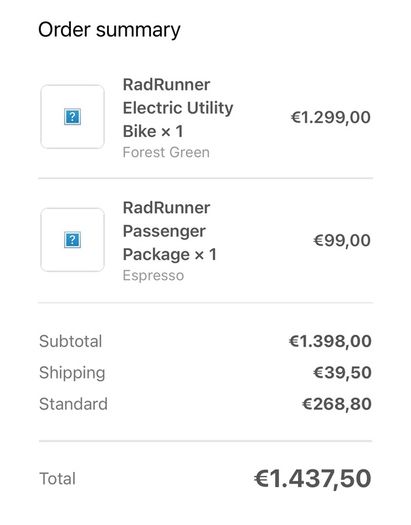Click the €39,50 shipping amount
Viewport: 411px width, 525px height.
click(342, 373)
